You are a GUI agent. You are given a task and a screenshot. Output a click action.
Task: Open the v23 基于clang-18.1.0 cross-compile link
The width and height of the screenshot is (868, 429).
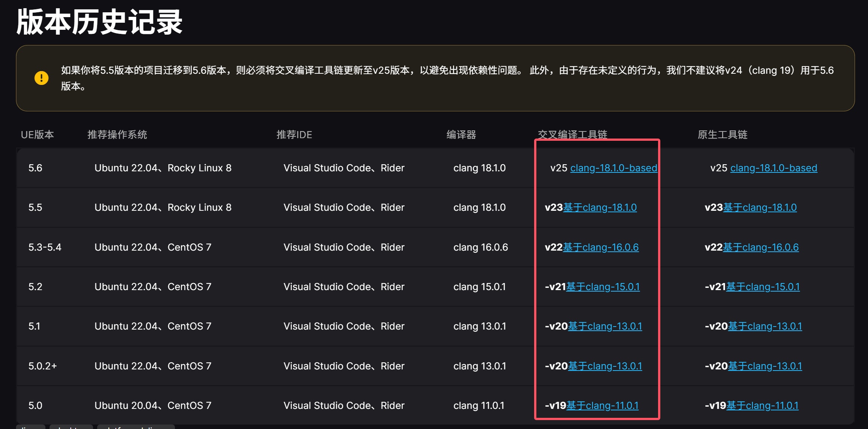click(x=600, y=207)
